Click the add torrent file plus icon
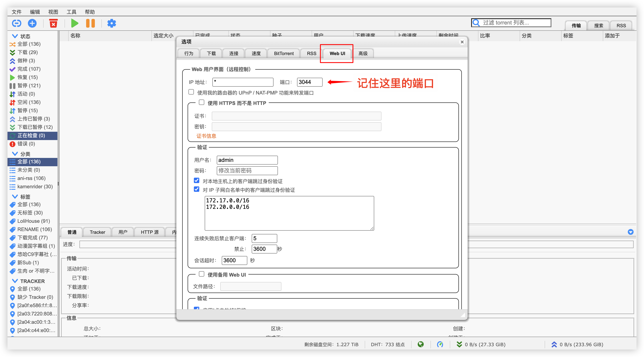Viewport: 644px width, 357px height. click(32, 23)
